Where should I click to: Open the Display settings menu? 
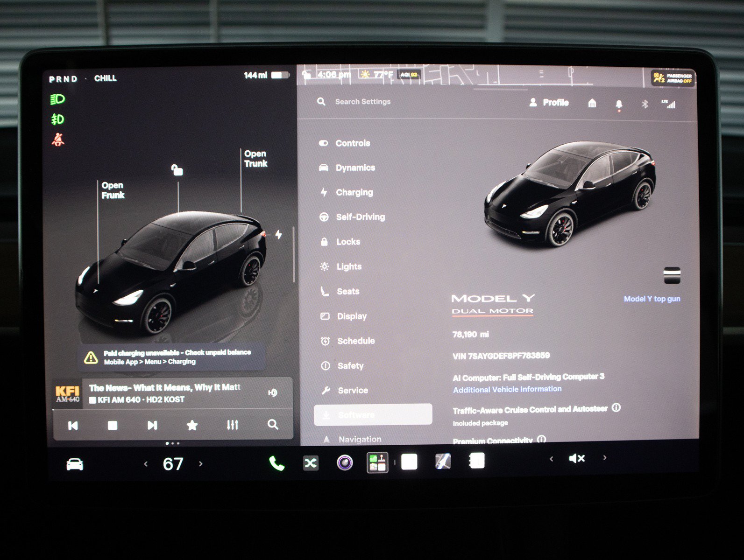(344, 316)
